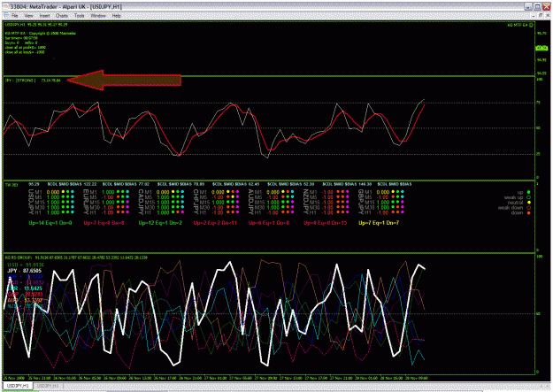Image resolution: width=553 pixels, height=392 pixels.
Task: Open the Insert menu
Action: click(x=44, y=16)
